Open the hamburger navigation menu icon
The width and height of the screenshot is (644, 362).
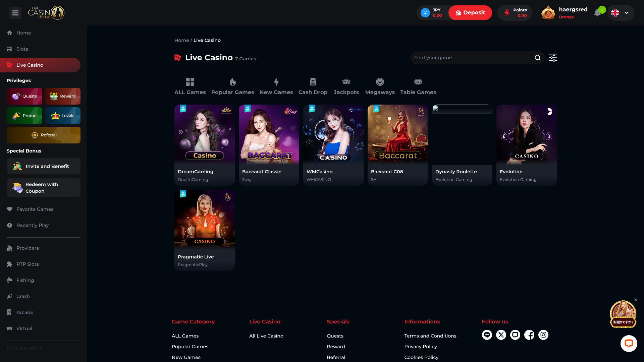pos(15,13)
